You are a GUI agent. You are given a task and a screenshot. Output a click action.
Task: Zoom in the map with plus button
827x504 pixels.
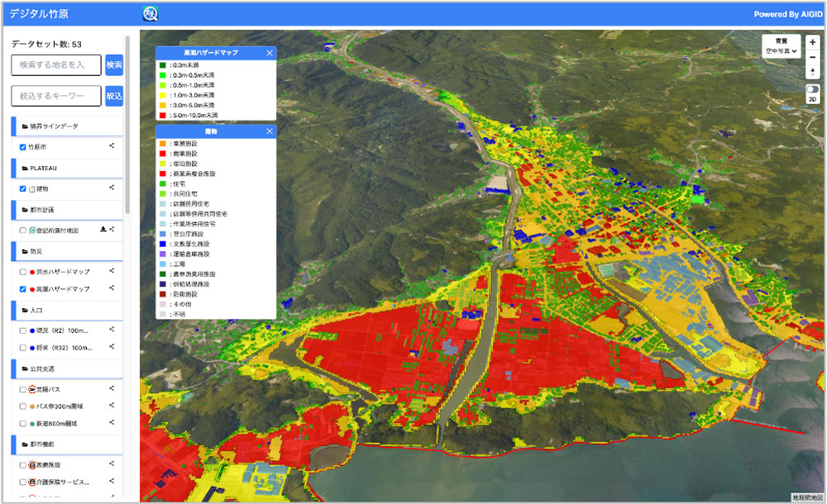tap(812, 41)
